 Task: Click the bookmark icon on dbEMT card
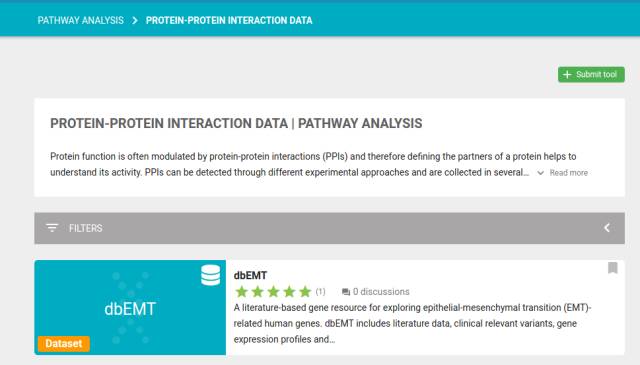click(x=612, y=268)
